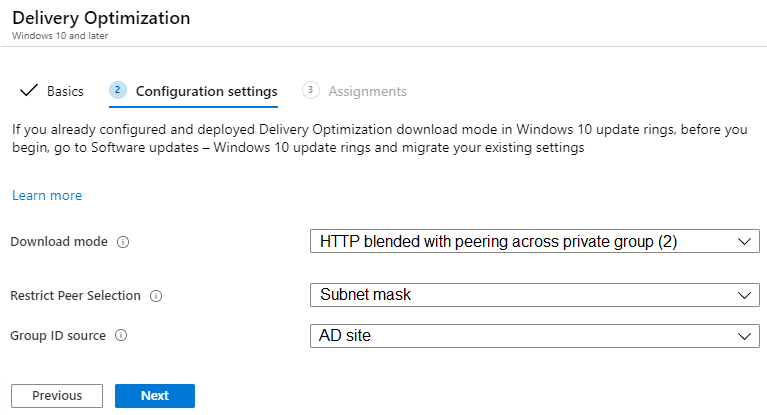Click the info icon beside Download mode
This screenshot has width=767, height=415.
click(x=123, y=242)
